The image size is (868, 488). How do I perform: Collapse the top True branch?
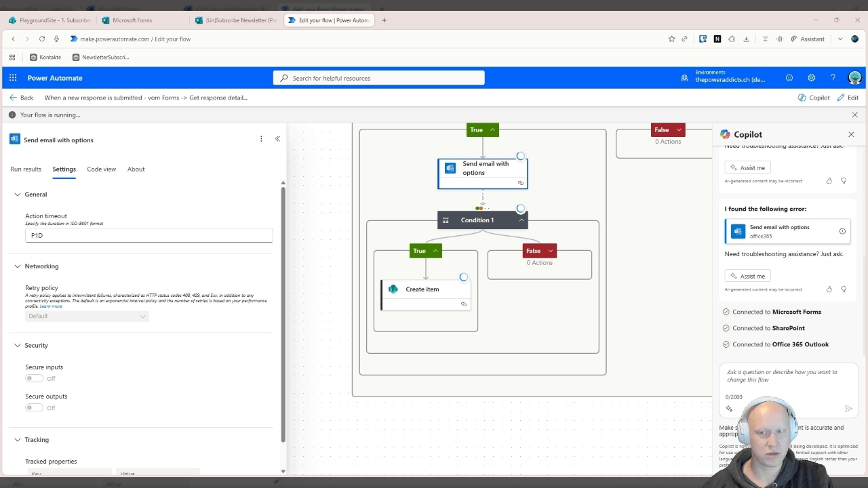(x=483, y=129)
